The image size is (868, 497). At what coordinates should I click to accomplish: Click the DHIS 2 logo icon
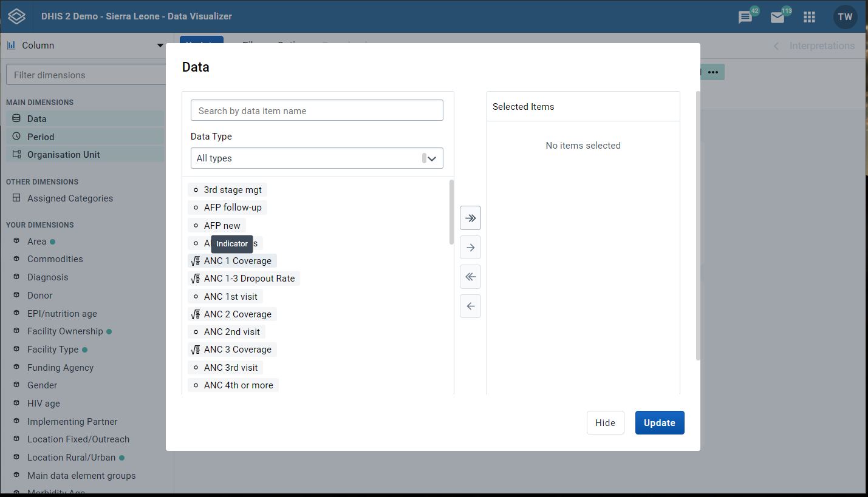coord(16,16)
